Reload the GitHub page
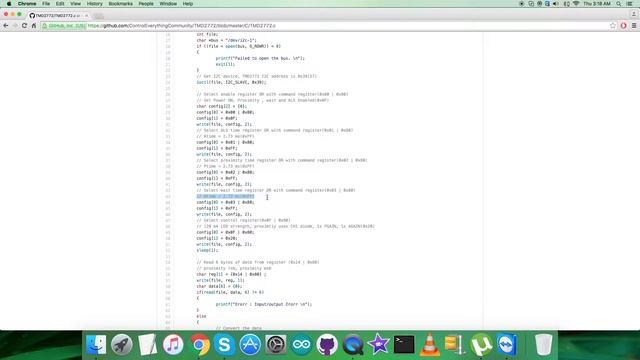 pyautogui.click(x=24, y=26)
